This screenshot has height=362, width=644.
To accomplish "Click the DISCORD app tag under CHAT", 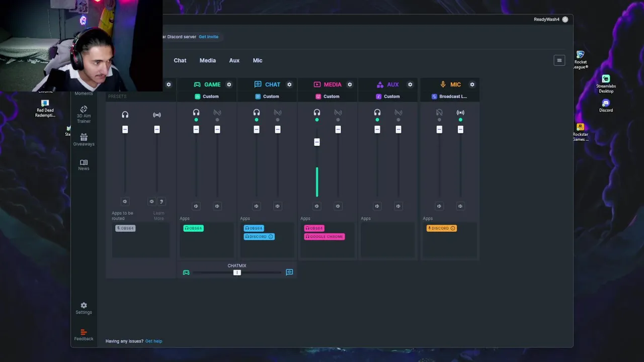I will pos(259,237).
